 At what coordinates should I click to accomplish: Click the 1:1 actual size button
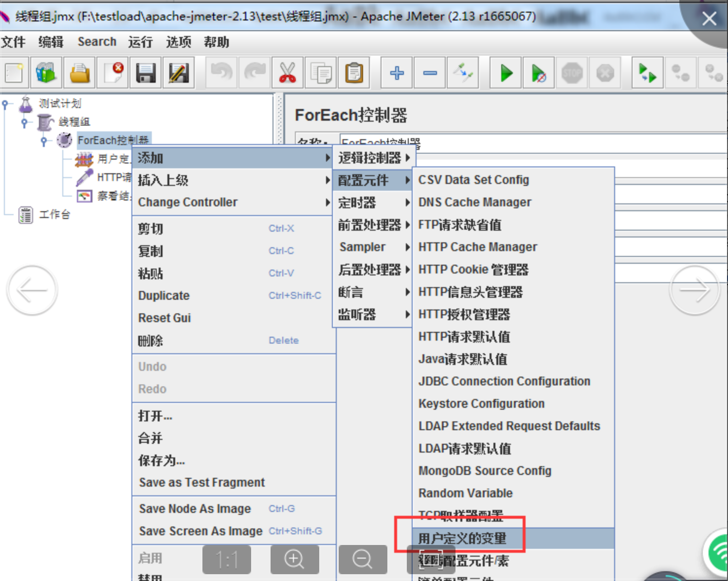click(x=227, y=559)
